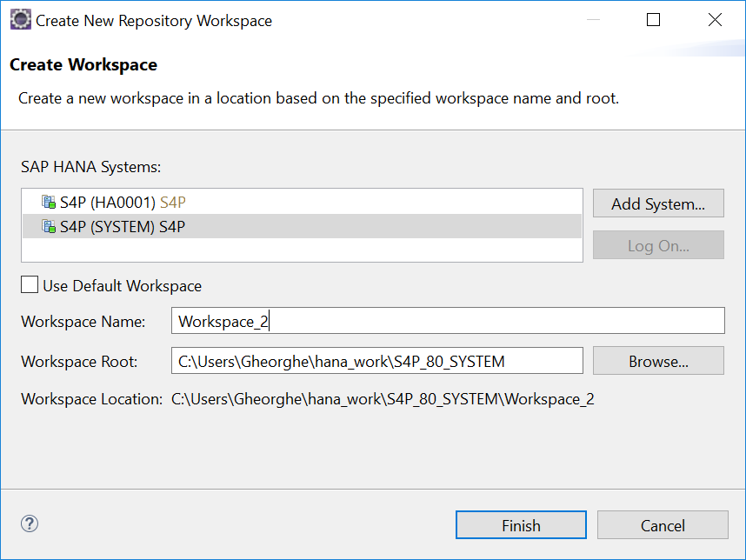Image resolution: width=746 pixels, height=560 pixels.
Task: Click the 'SAP HANA Systems:' label
Action: (91, 167)
